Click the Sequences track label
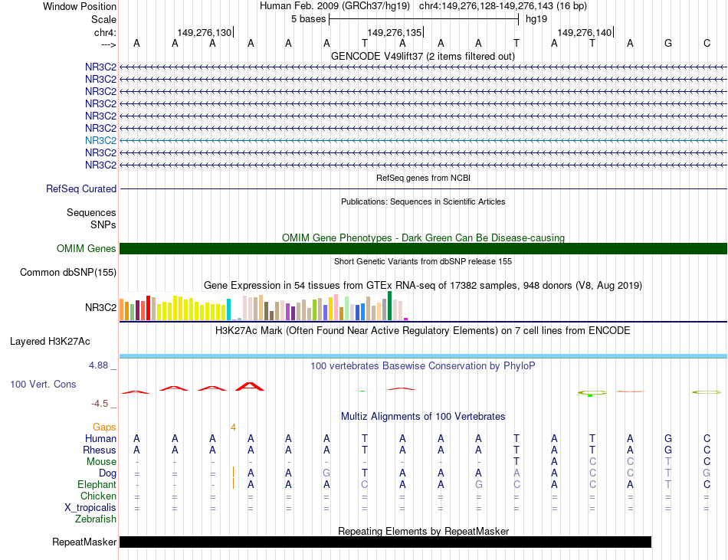Viewport: 728px width, 560px height. [x=91, y=212]
